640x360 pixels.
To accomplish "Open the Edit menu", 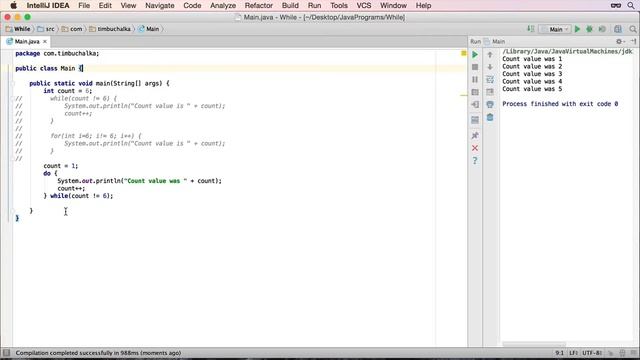I will coord(105,6).
